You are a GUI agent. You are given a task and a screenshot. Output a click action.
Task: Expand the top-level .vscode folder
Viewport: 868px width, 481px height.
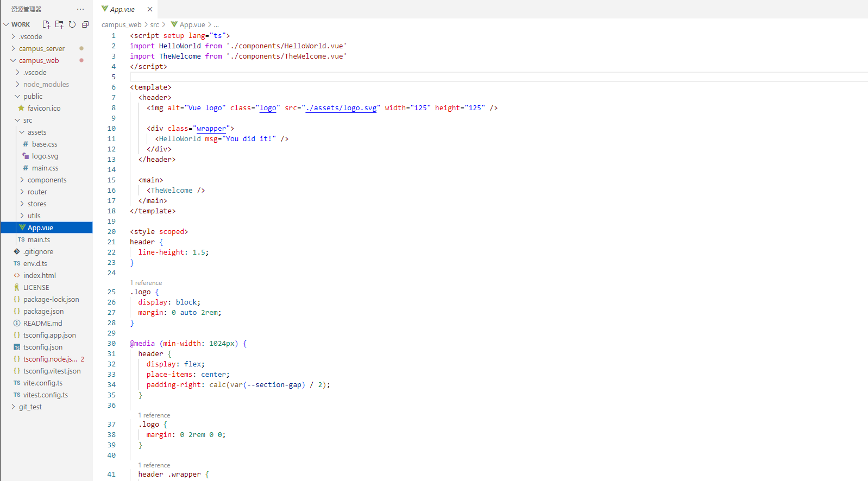(30, 37)
